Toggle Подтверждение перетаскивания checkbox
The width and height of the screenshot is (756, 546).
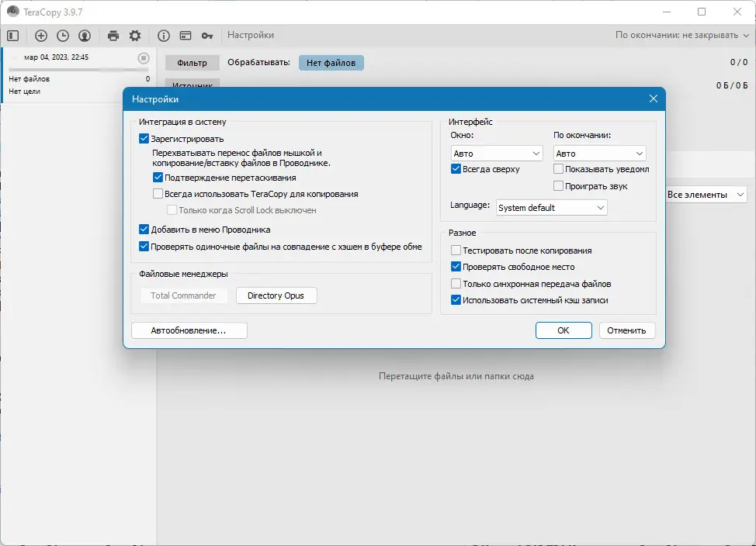coord(158,178)
